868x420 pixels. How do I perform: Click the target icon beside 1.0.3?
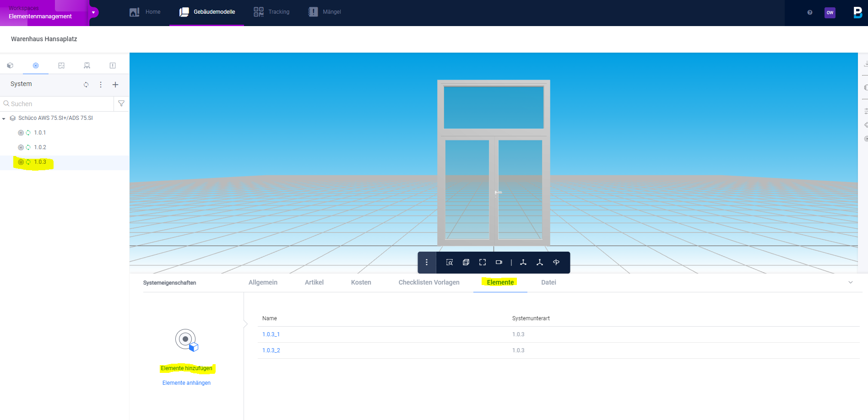[x=21, y=162]
